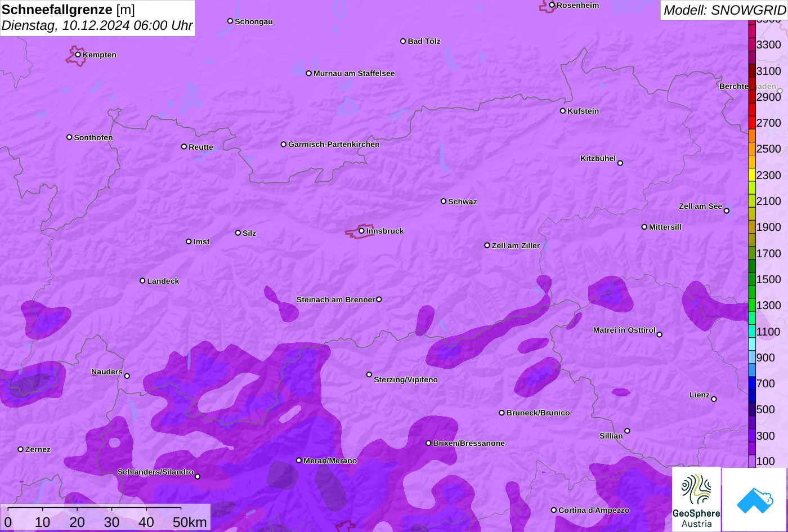Click the 1900 legend value
Screen dimensions: 788x532
coord(769,227)
